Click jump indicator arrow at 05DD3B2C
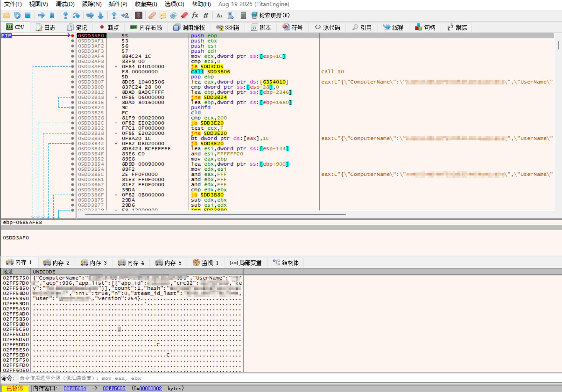This screenshot has width=562, height=392. (116, 123)
